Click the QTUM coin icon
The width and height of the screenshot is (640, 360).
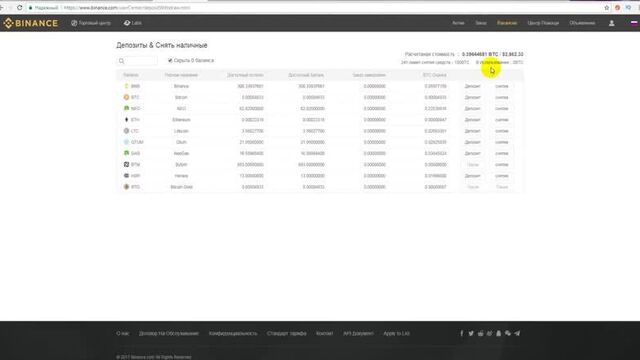point(127,142)
